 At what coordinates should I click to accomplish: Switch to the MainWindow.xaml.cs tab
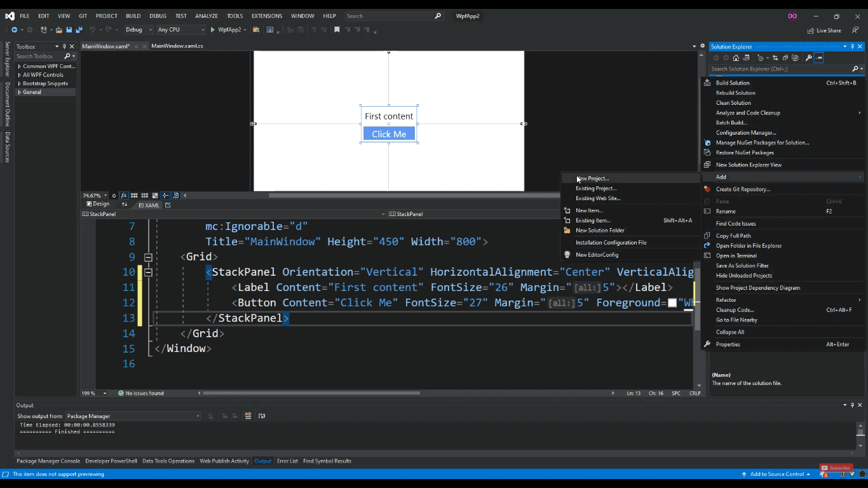[x=177, y=46]
